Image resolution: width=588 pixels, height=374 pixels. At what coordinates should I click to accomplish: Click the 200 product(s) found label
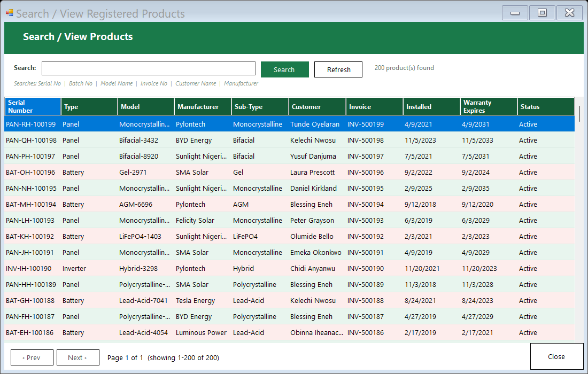404,68
